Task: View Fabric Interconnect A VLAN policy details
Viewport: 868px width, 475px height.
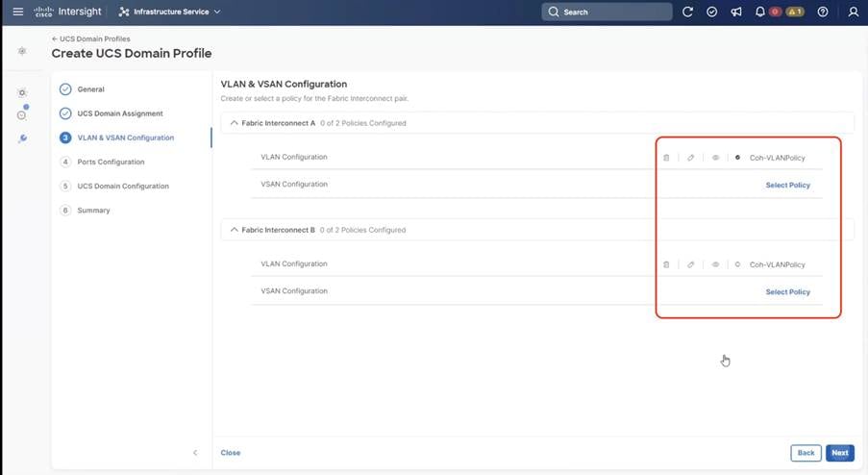Action: pyautogui.click(x=715, y=158)
